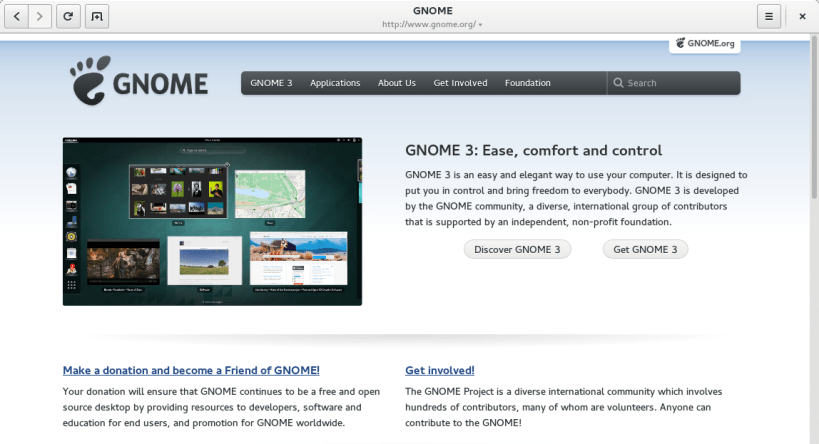
Task: Reload the current page
Action: tap(68, 17)
